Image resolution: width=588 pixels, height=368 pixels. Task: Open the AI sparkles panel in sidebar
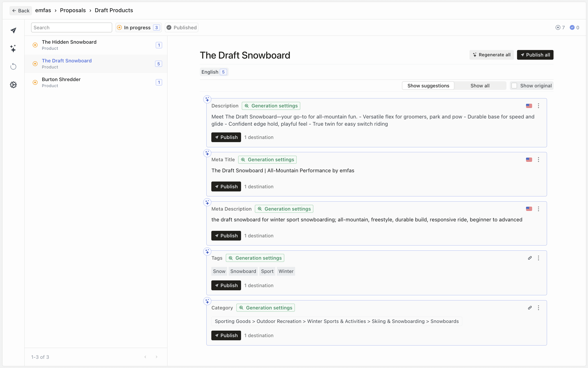point(13,48)
